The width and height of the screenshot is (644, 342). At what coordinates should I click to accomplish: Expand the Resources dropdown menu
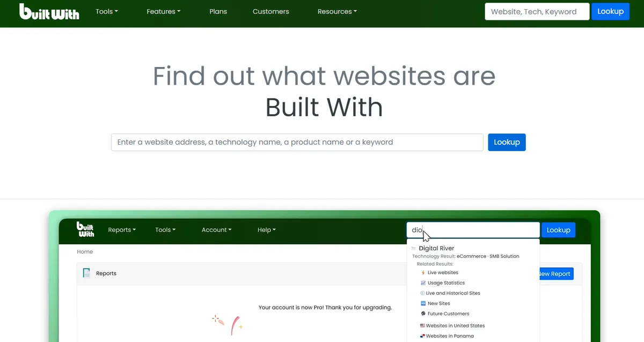[337, 11]
